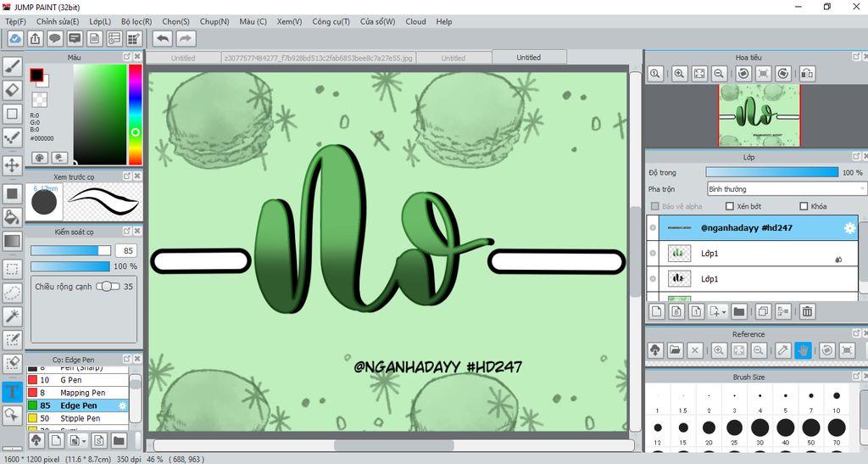Click the Undo arrow button
This screenshot has width=868, height=464.
[163, 39]
